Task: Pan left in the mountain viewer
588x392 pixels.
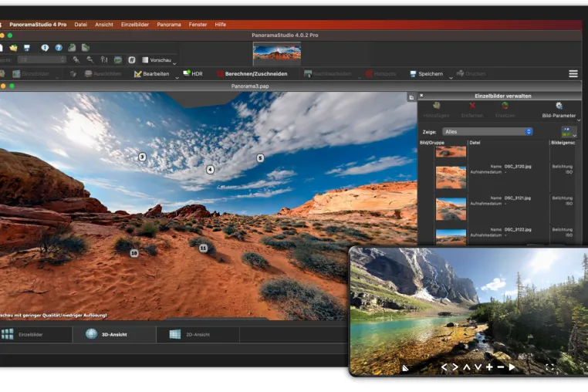Action: pyautogui.click(x=444, y=367)
